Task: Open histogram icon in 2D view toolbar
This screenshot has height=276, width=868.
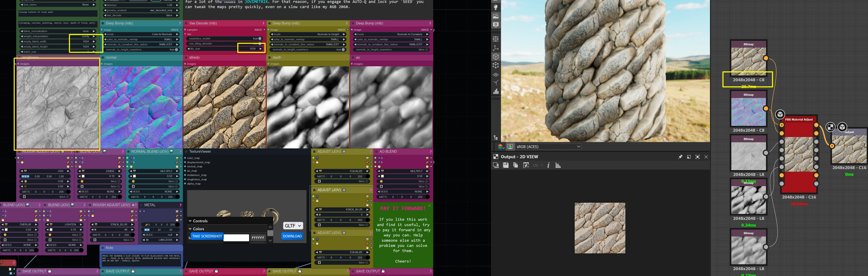Action: (x=558, y=165)
